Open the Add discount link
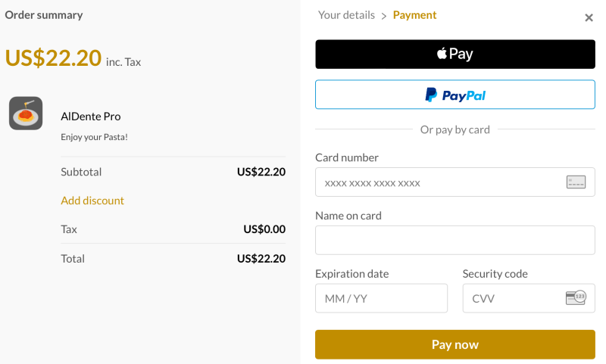 pyautogui.click(x=92, y=201)
